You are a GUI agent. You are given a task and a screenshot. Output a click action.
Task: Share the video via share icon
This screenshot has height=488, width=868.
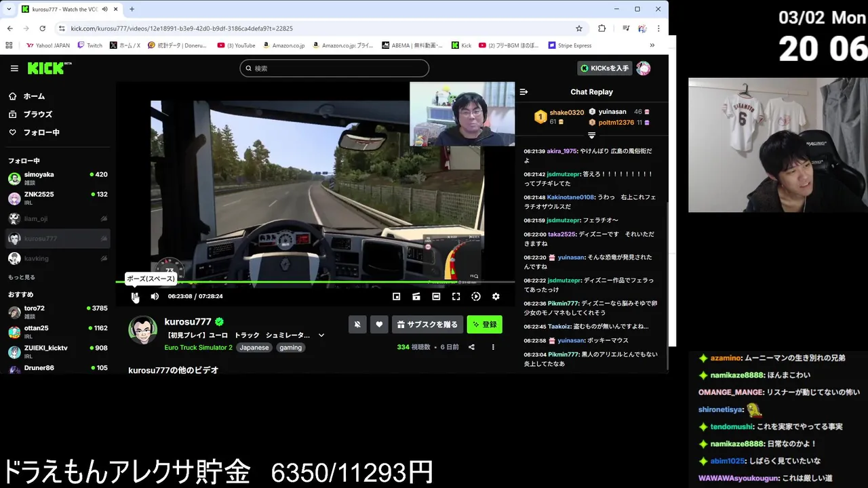point(471,347)
